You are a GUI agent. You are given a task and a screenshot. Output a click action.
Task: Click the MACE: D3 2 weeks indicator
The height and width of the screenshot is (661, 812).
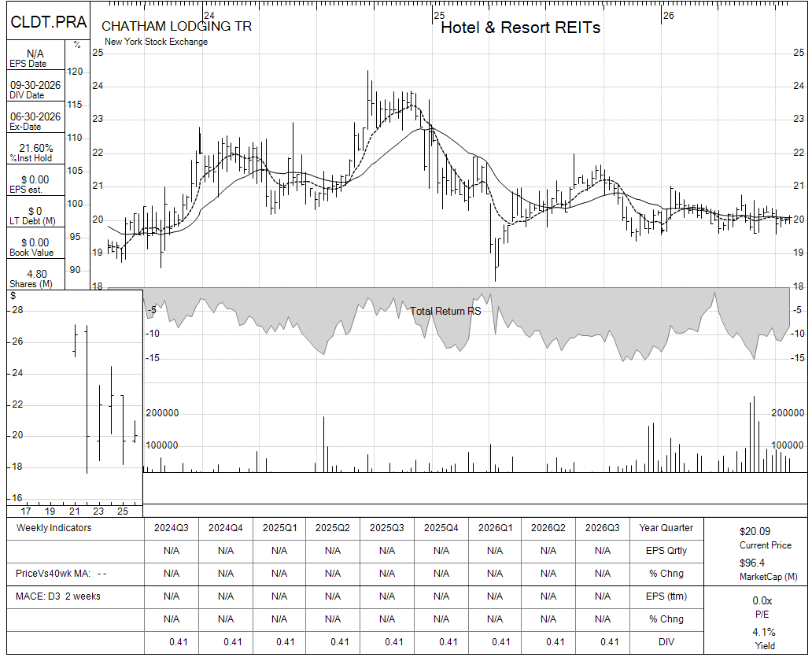[x=58, y=596]
